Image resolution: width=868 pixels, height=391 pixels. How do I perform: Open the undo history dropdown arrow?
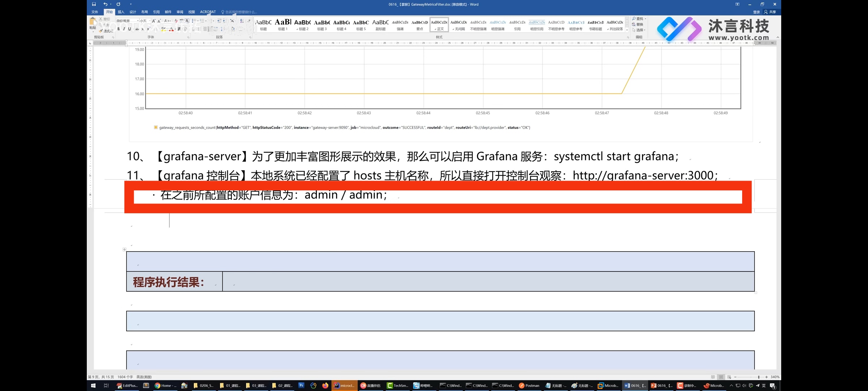click(x=111, y=4)
